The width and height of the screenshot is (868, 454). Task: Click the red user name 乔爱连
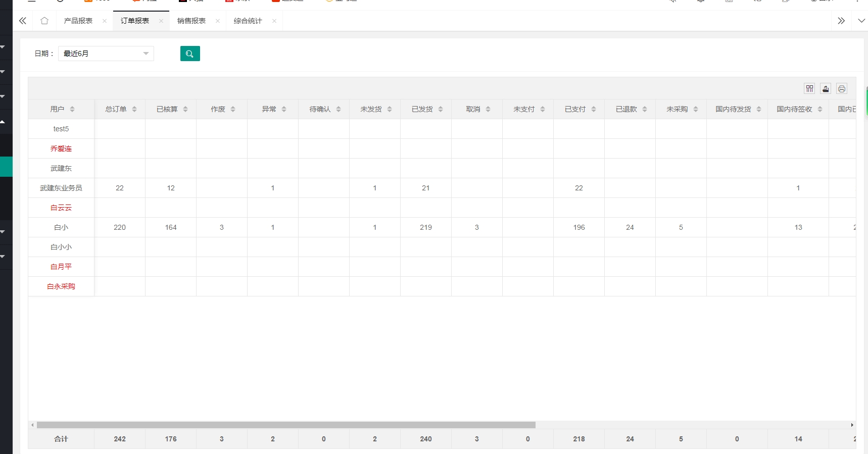click(x=61, y=148)
